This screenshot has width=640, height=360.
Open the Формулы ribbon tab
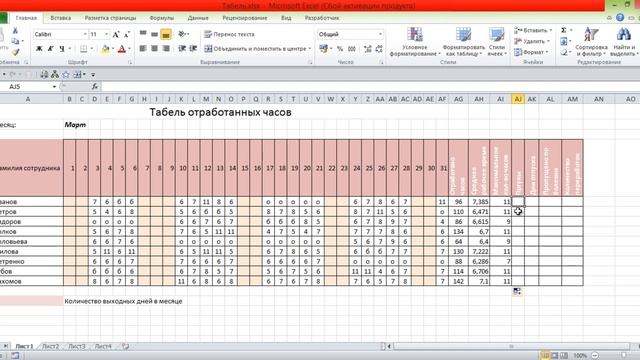click(162, 18)
